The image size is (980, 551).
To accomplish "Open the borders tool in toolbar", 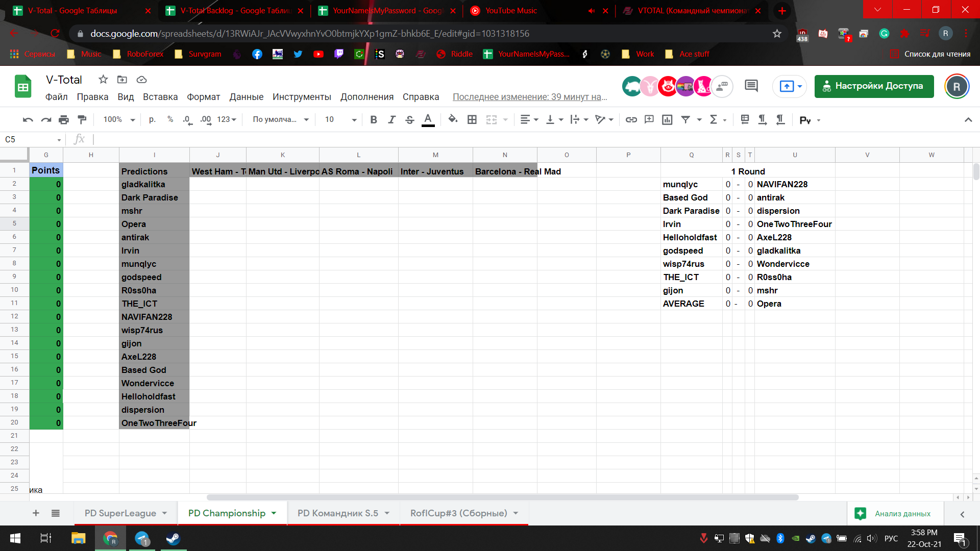I will coord(472,119).
